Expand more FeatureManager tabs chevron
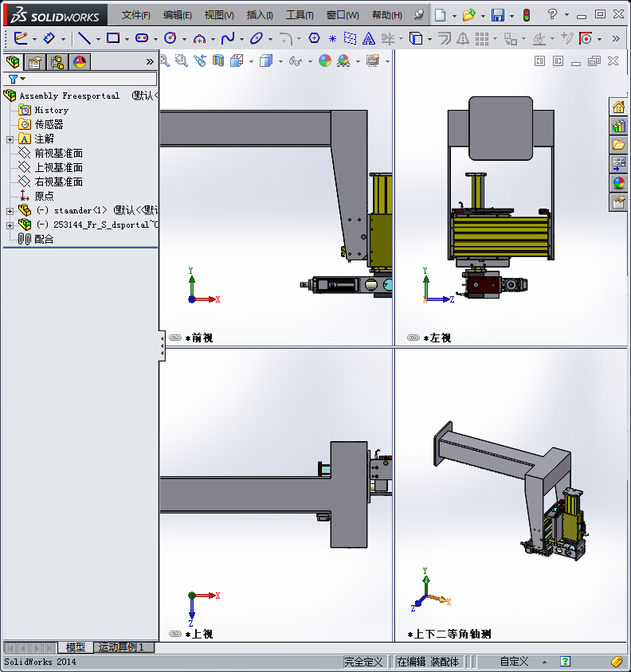The height and width of the screenshot is (672, 631). pos(150,62)
